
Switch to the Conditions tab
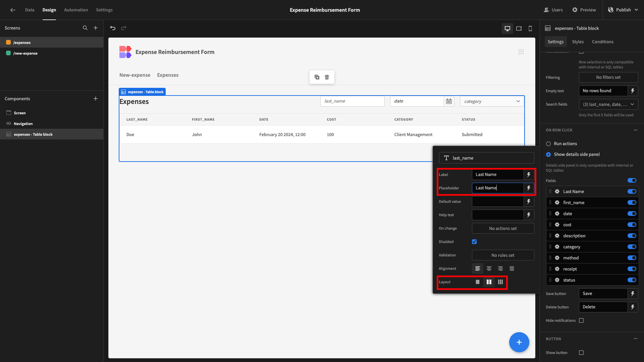click(603, 42)
